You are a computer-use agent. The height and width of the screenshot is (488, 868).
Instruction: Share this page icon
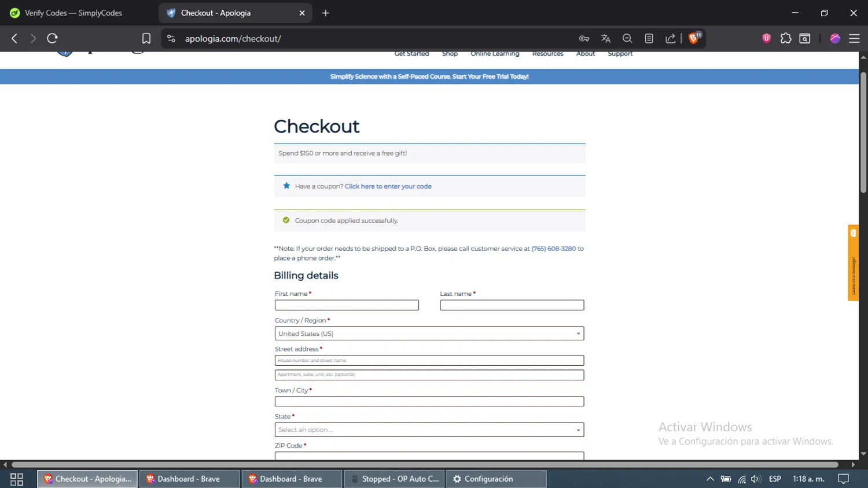[671, 39]
